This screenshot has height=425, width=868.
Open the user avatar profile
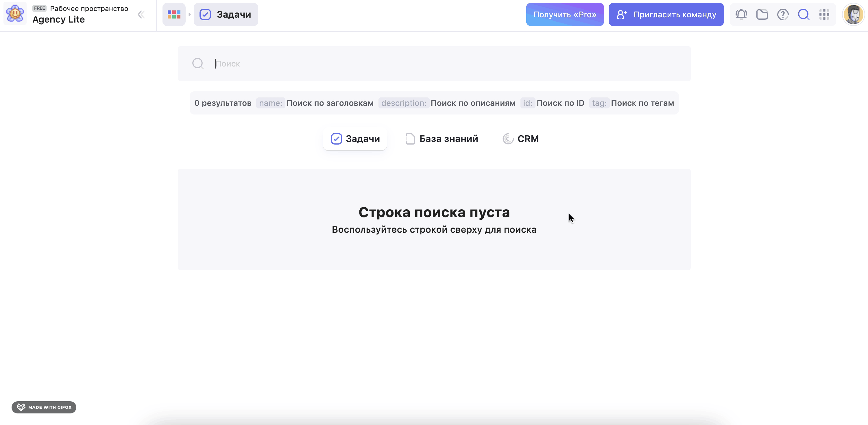[x=853, y=14]
